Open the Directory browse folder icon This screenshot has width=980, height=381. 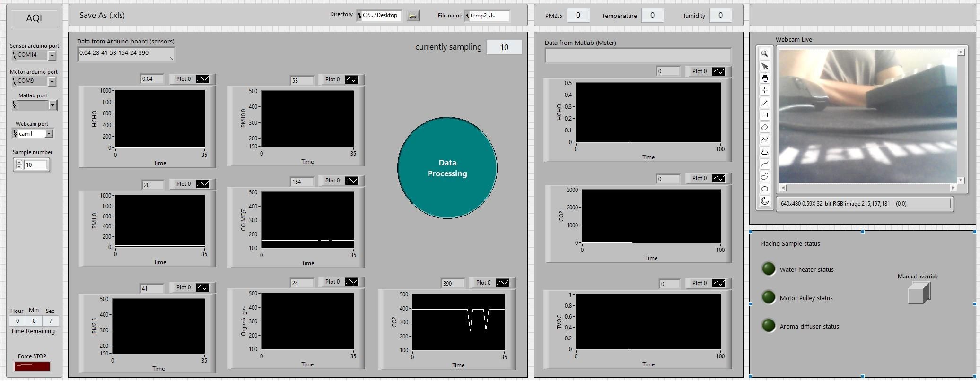coord(413,16)
